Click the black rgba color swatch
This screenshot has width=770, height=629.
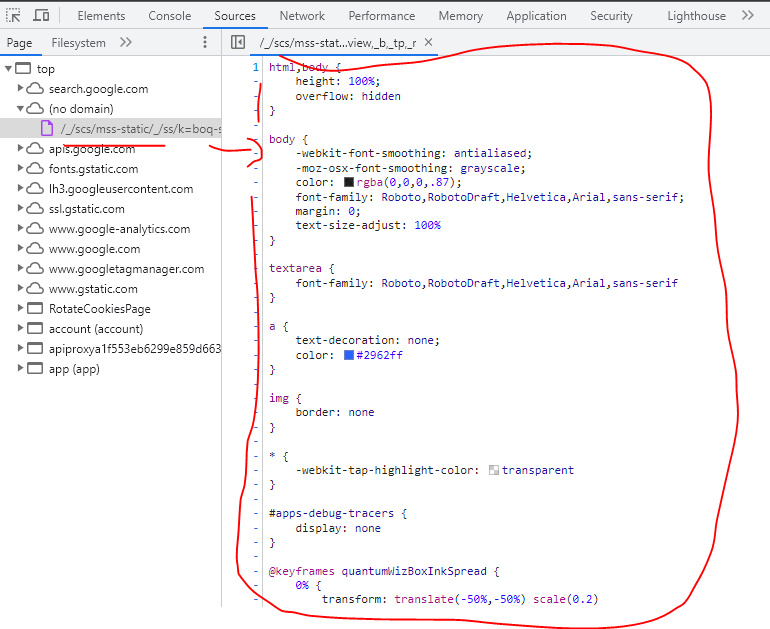[x=349, y=183]
